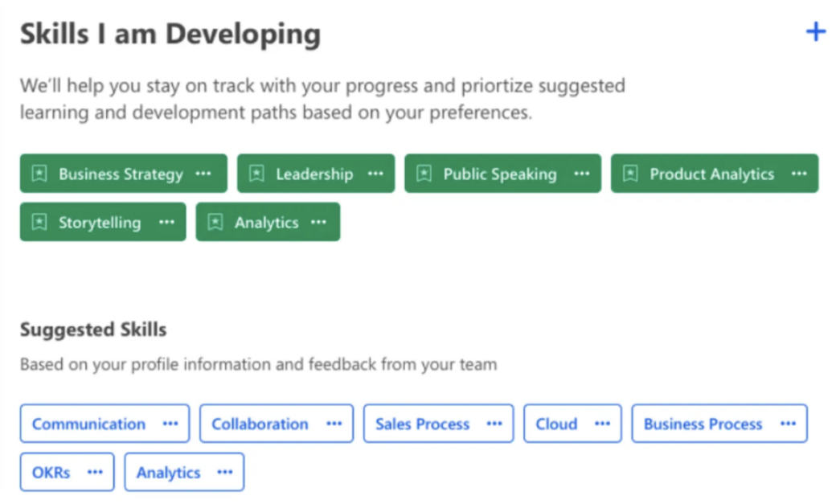Open more options for Storytelling skill
840x504 pixels.
[x=166, y=223]
